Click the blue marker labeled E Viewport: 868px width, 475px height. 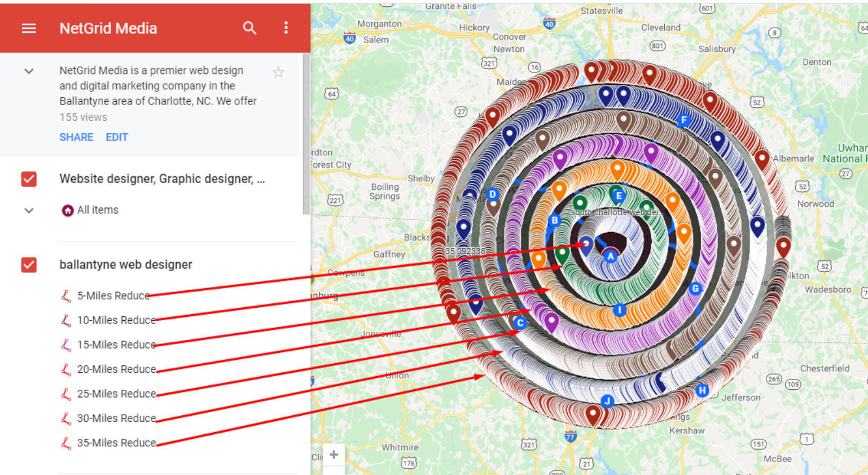pyautogui.click(x=619, y=196)
